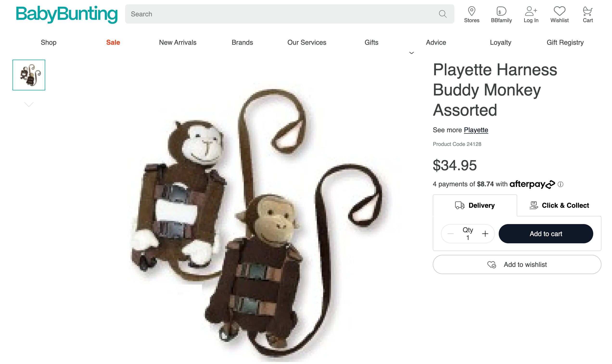Click the Log In person icon
612x364 pixels.
(x=531, y=11)
